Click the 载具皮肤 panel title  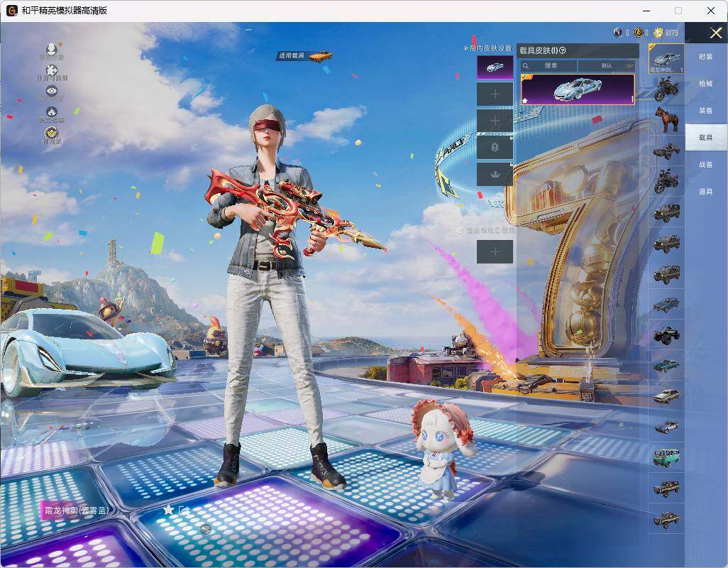click(x=539, y=50)
